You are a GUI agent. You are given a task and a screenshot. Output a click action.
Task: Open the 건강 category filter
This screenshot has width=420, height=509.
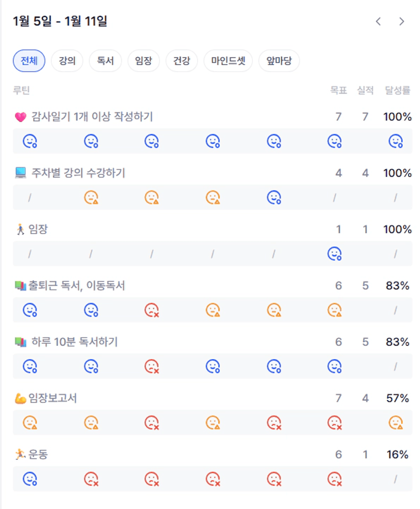182,61
